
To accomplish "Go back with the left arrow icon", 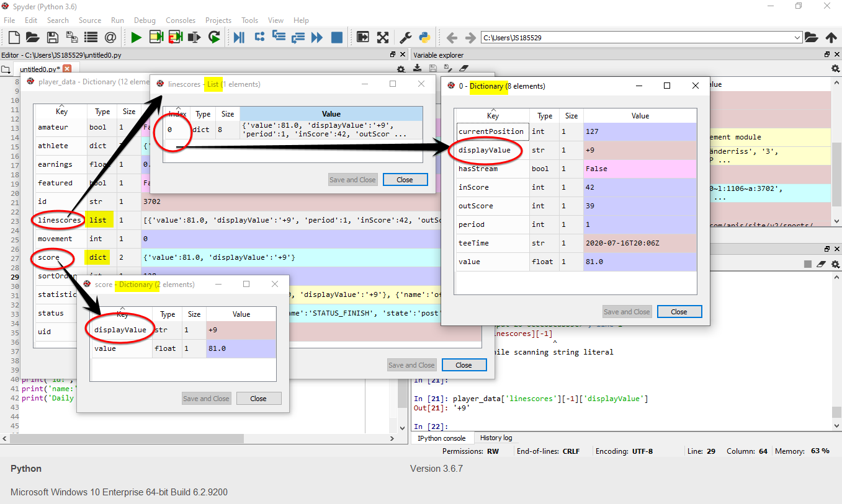I will 452,37.
